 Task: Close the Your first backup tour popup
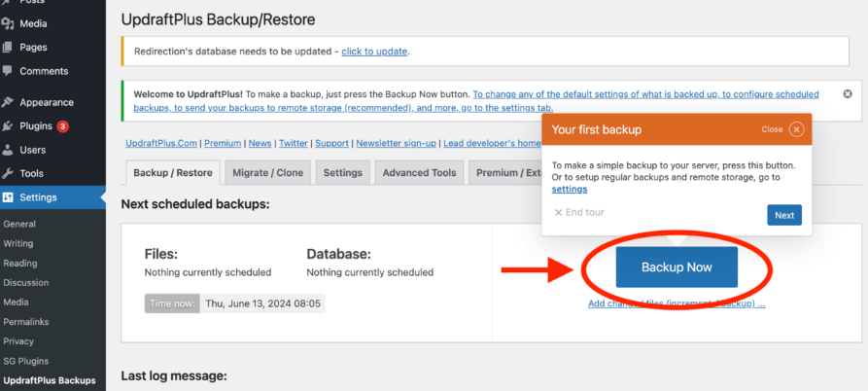[796, 129]
